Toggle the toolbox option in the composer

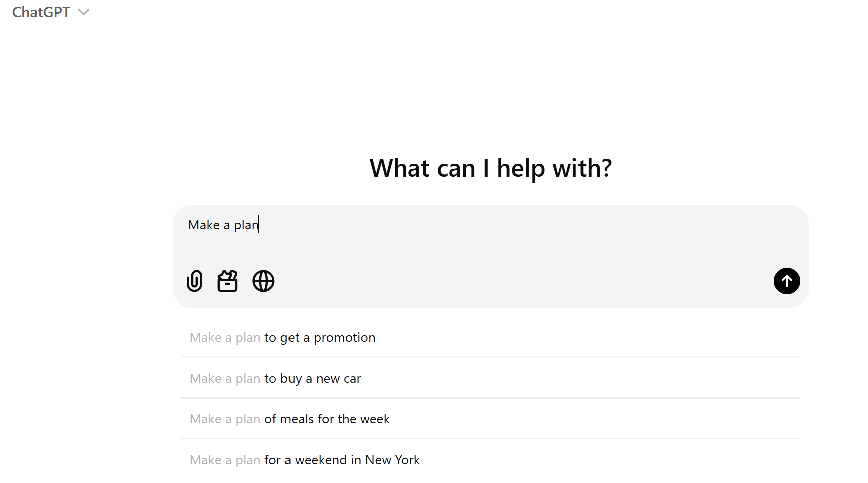coord(227,281)
